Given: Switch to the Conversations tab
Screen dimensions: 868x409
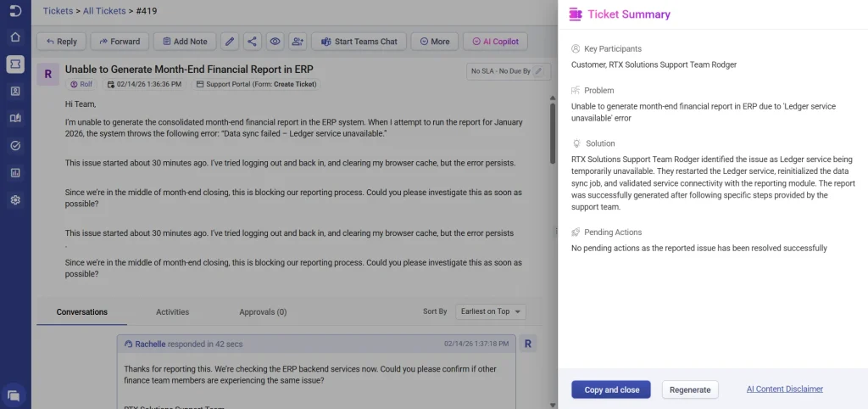Looking at the screenshot, I should 82,312.
